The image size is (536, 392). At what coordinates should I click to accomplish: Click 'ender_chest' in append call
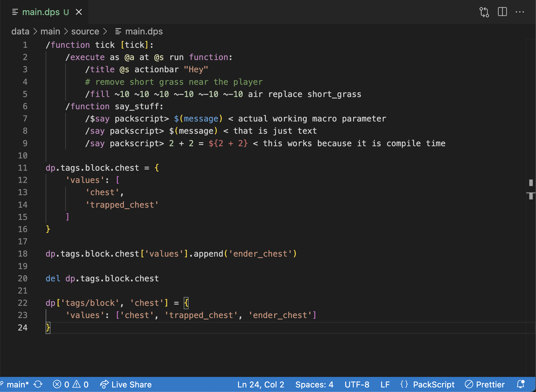coord(260,254)
